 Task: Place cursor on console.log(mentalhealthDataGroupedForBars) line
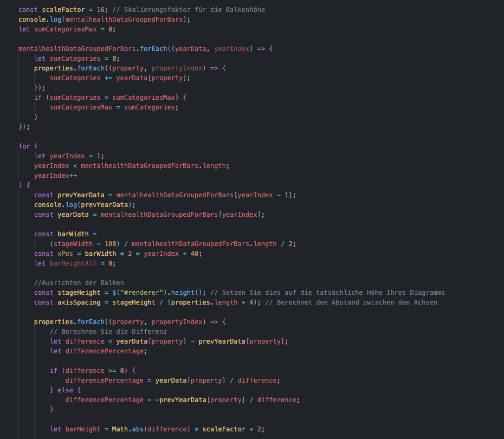click(x=104, y=20)
